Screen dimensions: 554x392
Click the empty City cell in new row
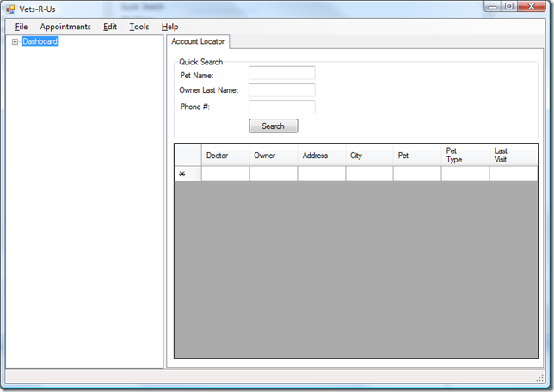pos(369,174)
